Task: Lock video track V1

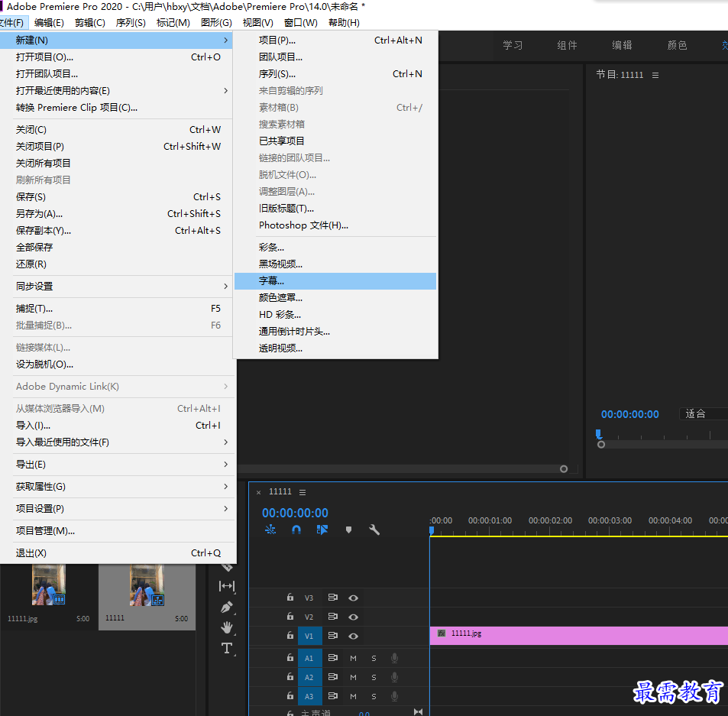Action: pyautogui.click(x=290, y=635)
